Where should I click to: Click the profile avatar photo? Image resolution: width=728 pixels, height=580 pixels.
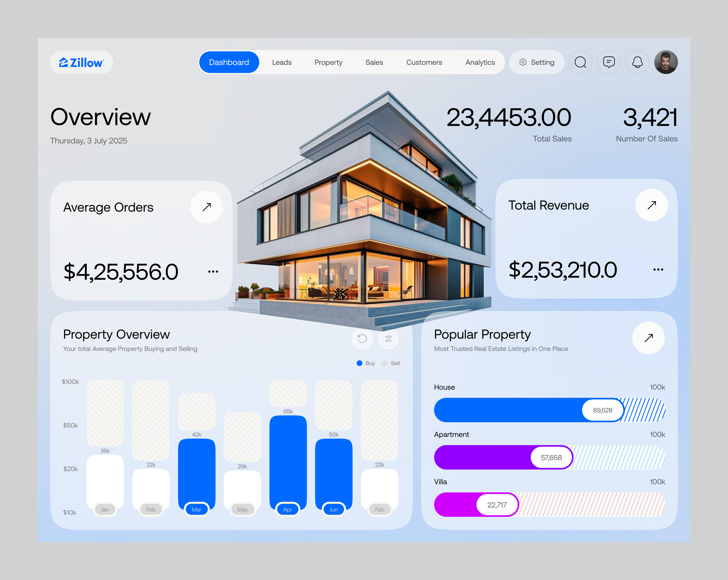[666, 62]
